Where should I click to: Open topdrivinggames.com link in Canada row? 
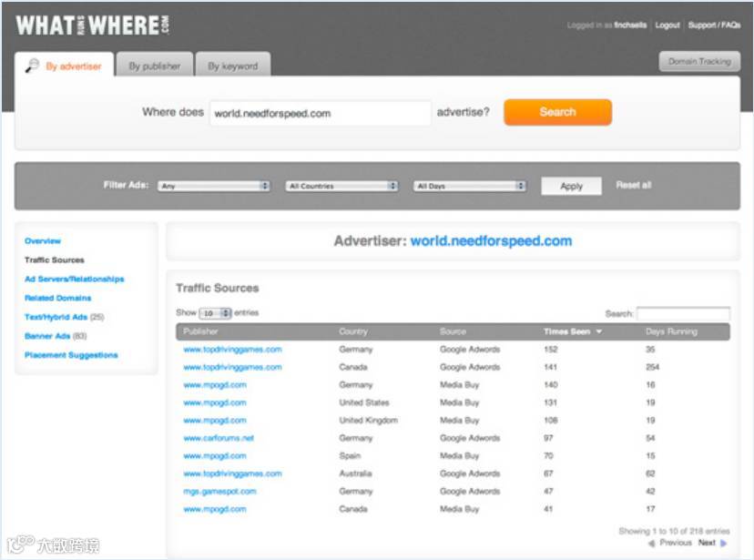[232, 367]
